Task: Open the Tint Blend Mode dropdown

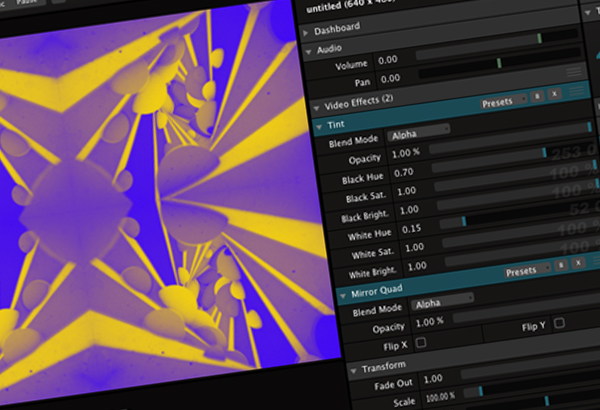Action: click(418, 129)
